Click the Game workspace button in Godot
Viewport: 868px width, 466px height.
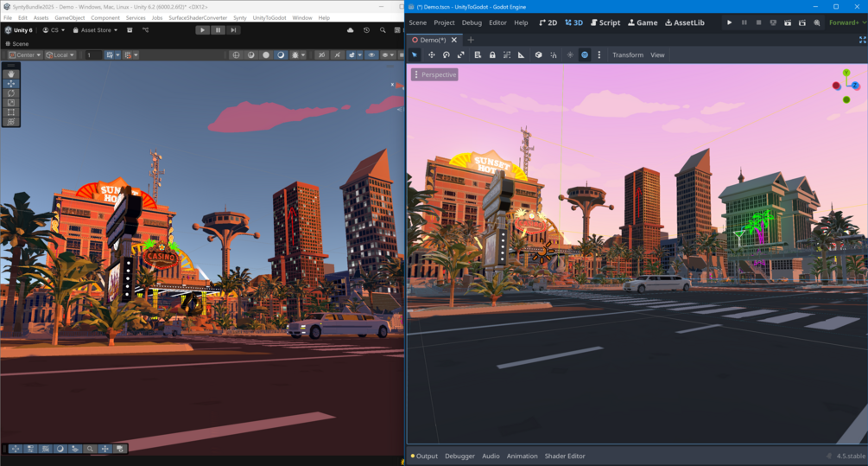click(643, 22)
